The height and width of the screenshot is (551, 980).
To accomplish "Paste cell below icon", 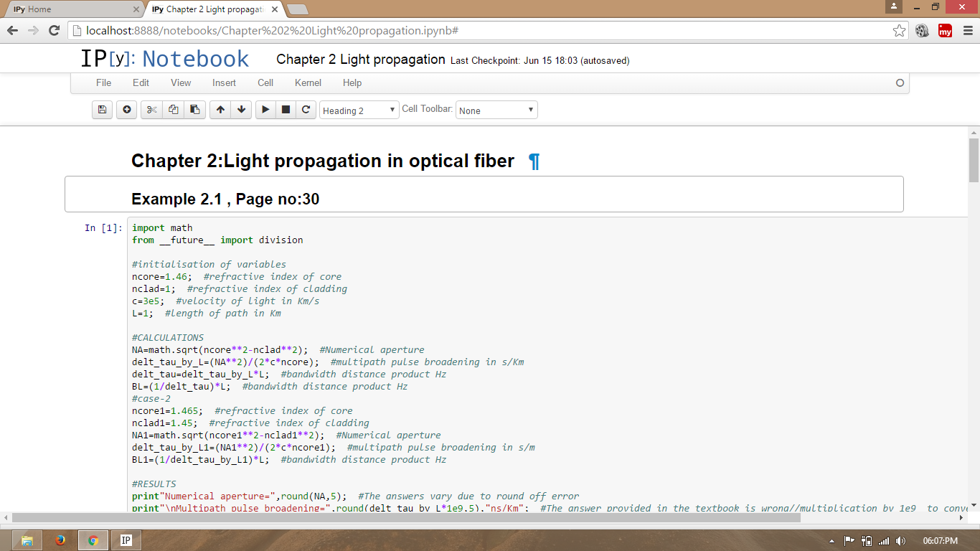I will (x=194, y=110).
